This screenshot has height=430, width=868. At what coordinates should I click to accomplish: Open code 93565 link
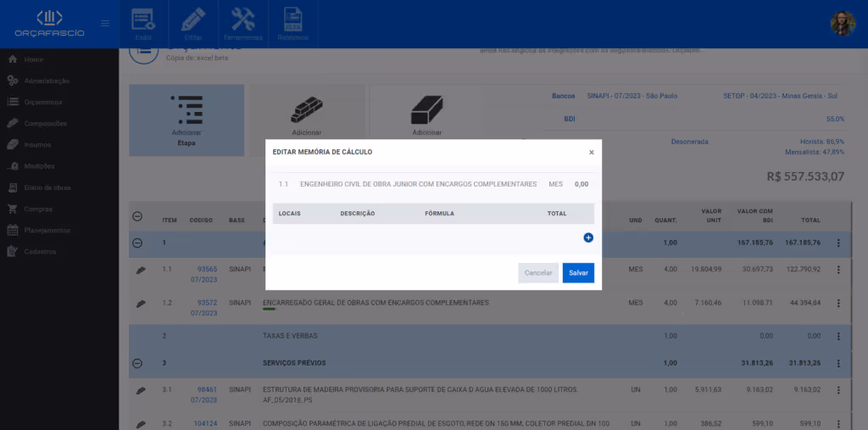pyautogui.click(x=207, y=270)
